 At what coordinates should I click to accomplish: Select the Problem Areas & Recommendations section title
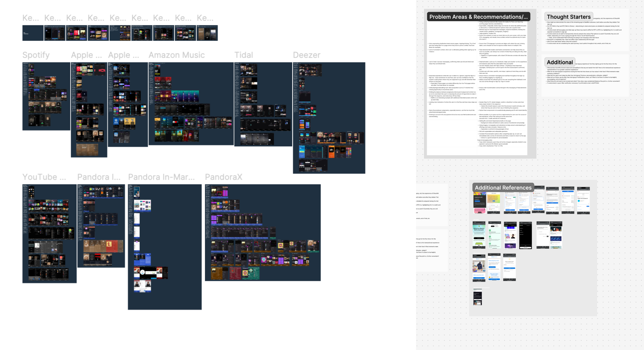[478, 17]
